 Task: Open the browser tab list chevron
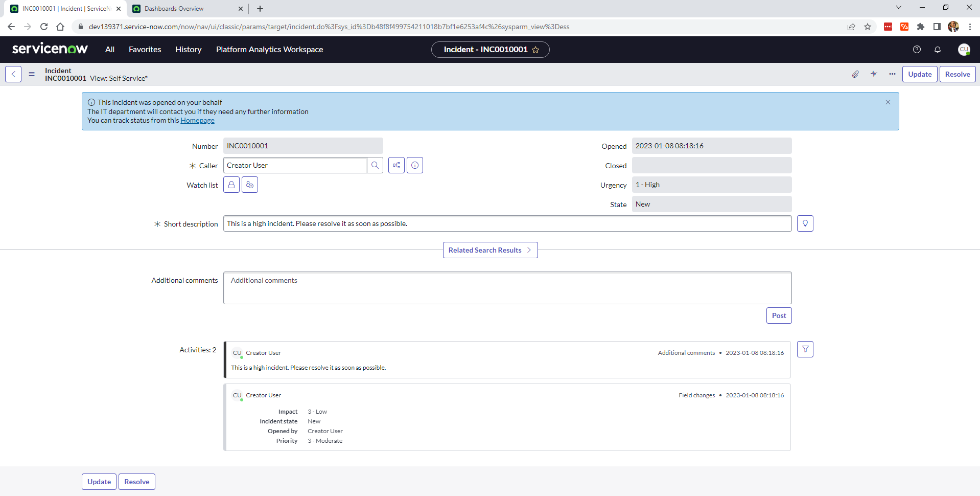pos(898,7)
